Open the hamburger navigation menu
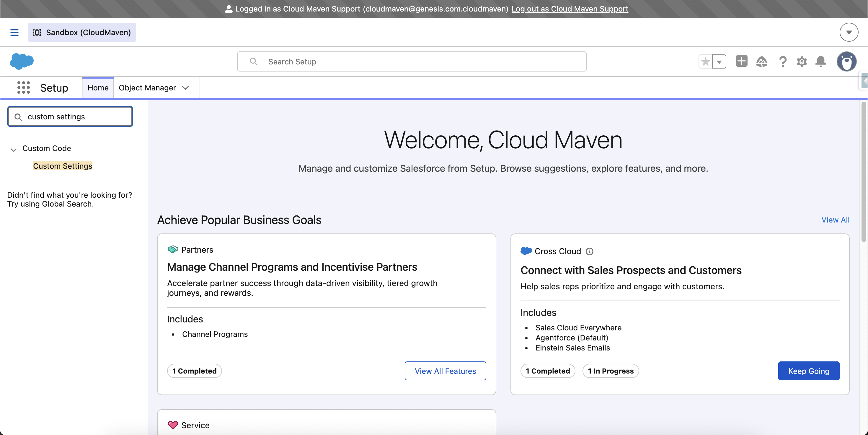Screen dimensions: 868x435 (14, 33)
